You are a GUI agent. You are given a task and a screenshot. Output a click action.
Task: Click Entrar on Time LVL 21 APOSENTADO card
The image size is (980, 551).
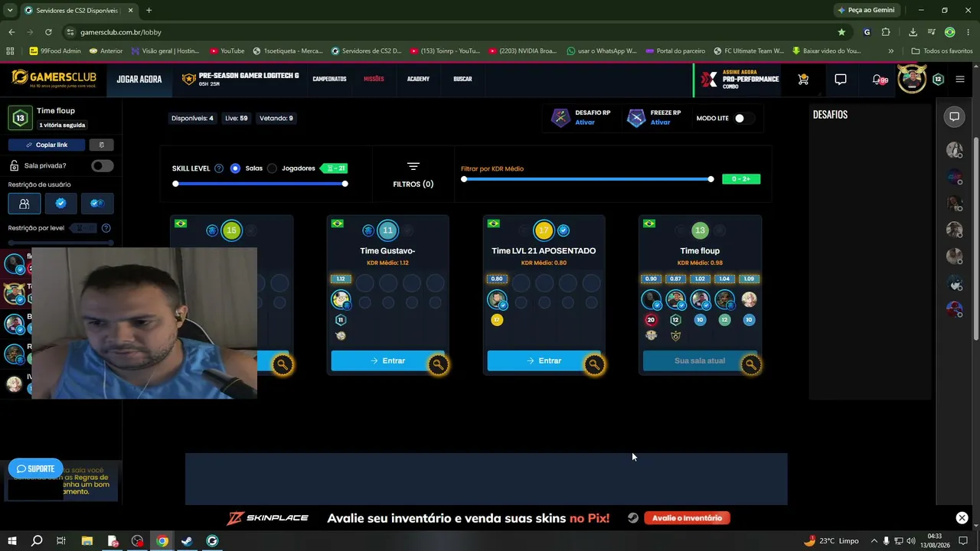click(544, 360)
